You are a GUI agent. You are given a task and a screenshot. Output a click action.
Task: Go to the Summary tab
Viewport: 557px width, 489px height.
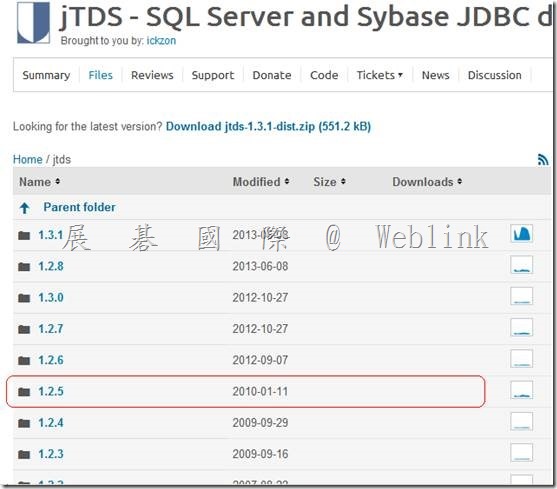click(46, 75)
